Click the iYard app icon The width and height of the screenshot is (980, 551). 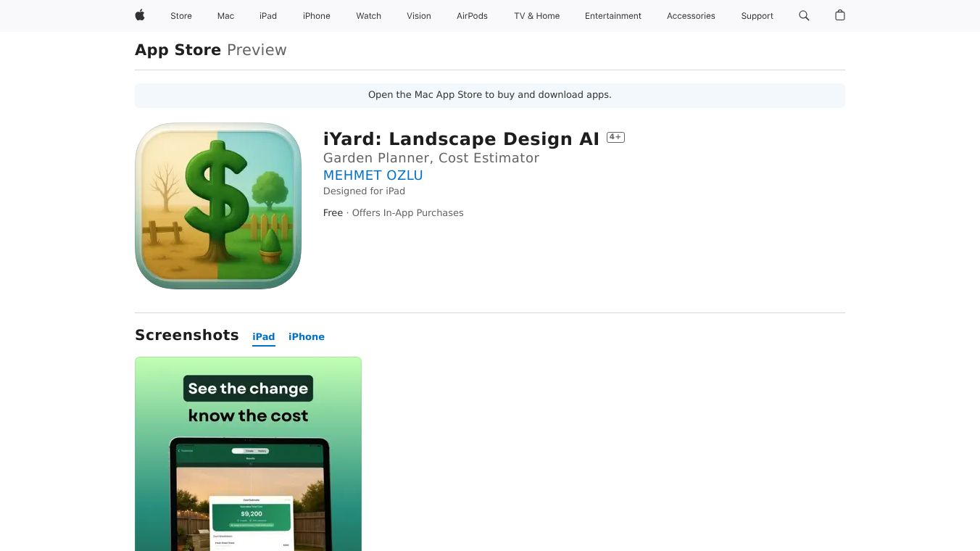tap(218, 206)
